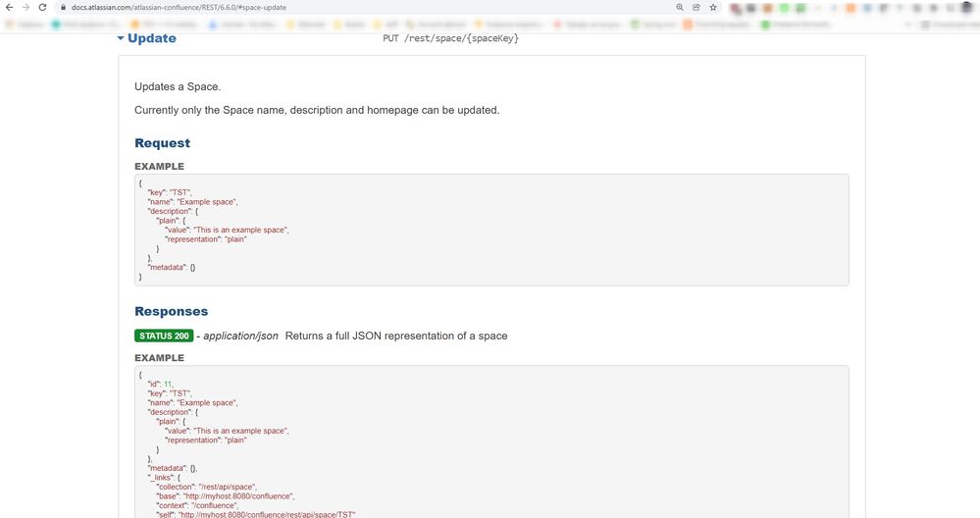Go back to the previous page
Screen dimensions: 980x518
[10, 8]
